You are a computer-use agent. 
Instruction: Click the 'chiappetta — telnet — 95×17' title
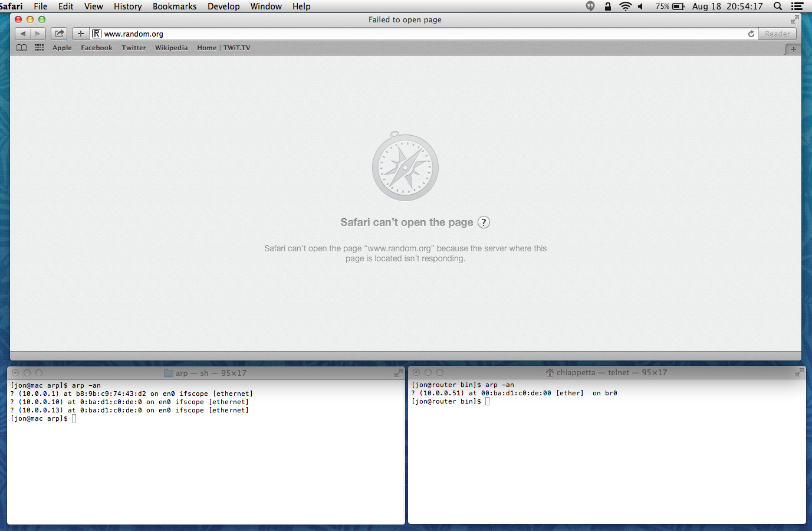coord(612,372)
